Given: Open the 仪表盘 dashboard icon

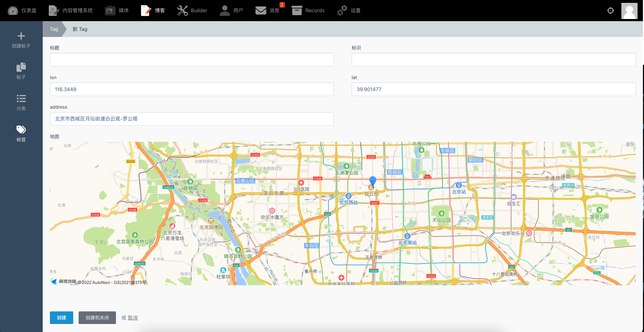Looking at the screenshot, I should [13, 11].
